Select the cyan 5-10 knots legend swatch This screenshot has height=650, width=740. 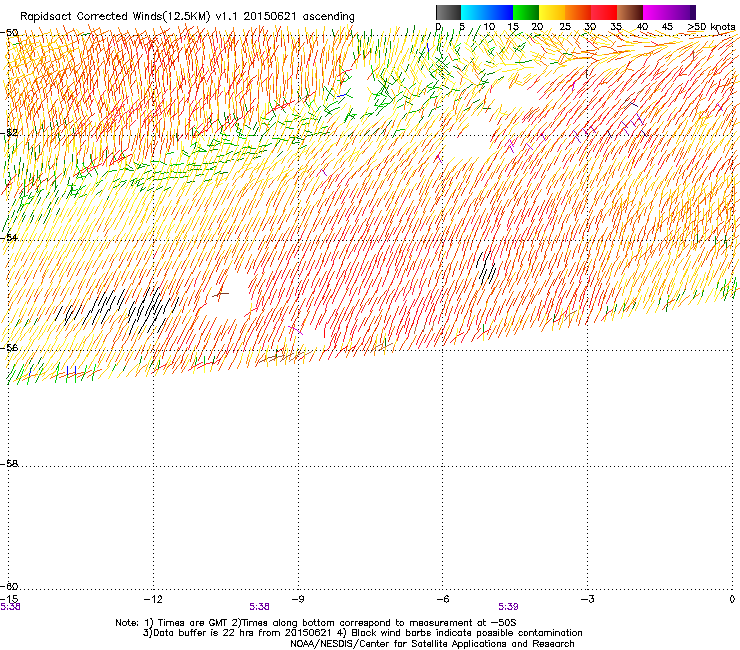(473, 12)
